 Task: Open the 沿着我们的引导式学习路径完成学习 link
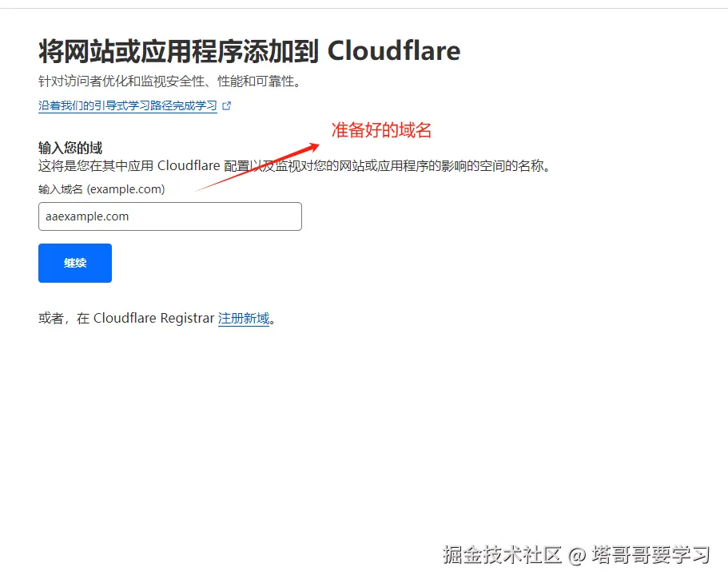(128, 106)
